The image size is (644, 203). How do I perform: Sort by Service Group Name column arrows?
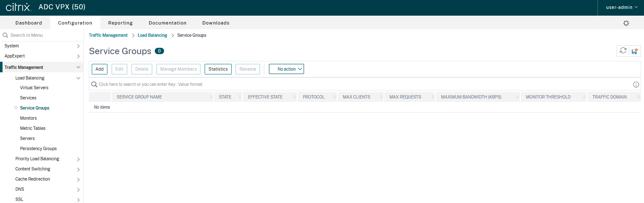(211, 97)
